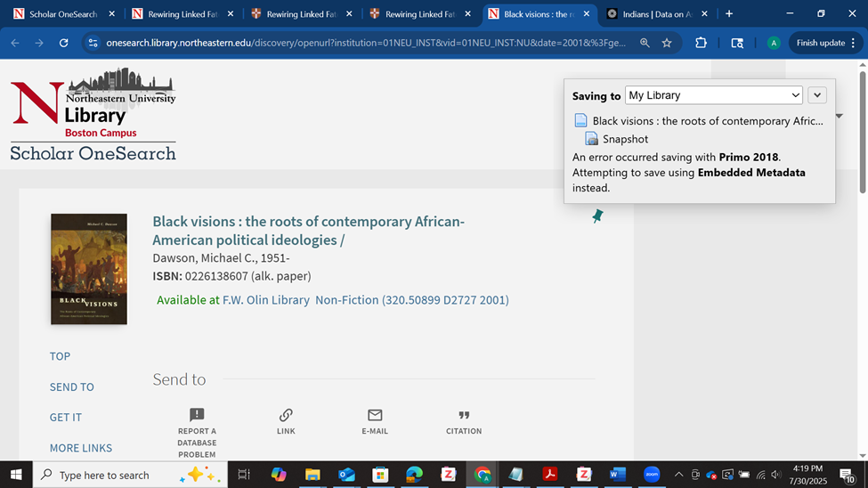Open the Microsoft Store taskbar icon

[x=380, y=475]
